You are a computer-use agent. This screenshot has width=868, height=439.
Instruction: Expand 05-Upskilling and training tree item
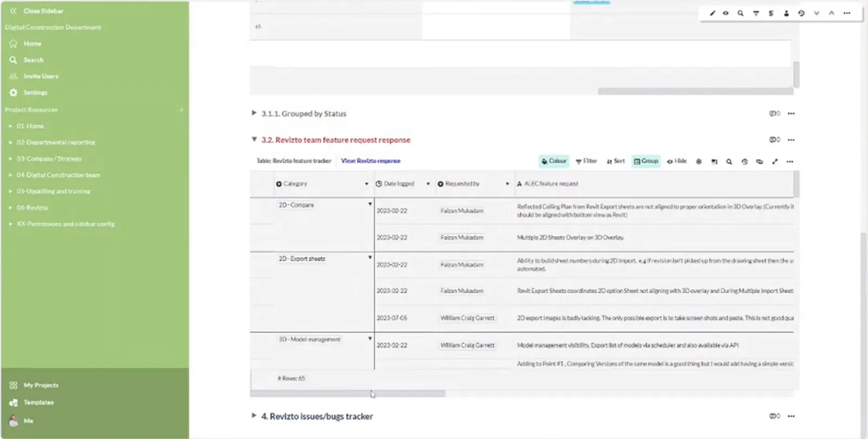coord(10,191)
